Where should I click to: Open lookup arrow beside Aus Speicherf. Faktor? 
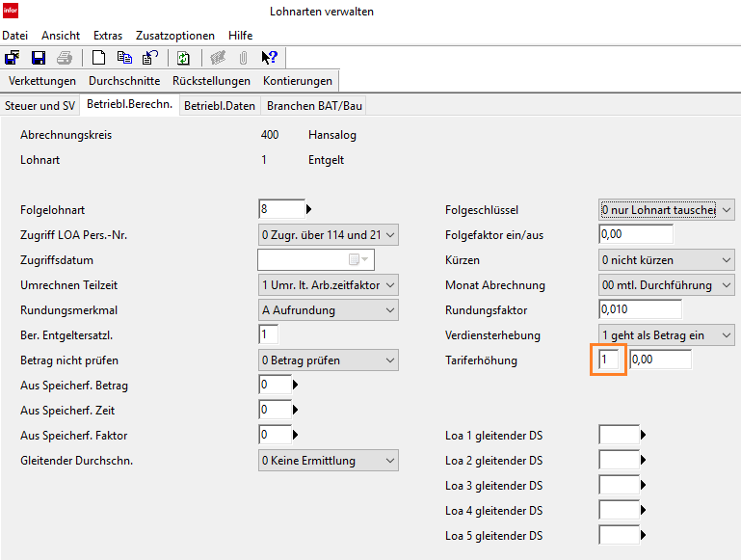point(296,435)
